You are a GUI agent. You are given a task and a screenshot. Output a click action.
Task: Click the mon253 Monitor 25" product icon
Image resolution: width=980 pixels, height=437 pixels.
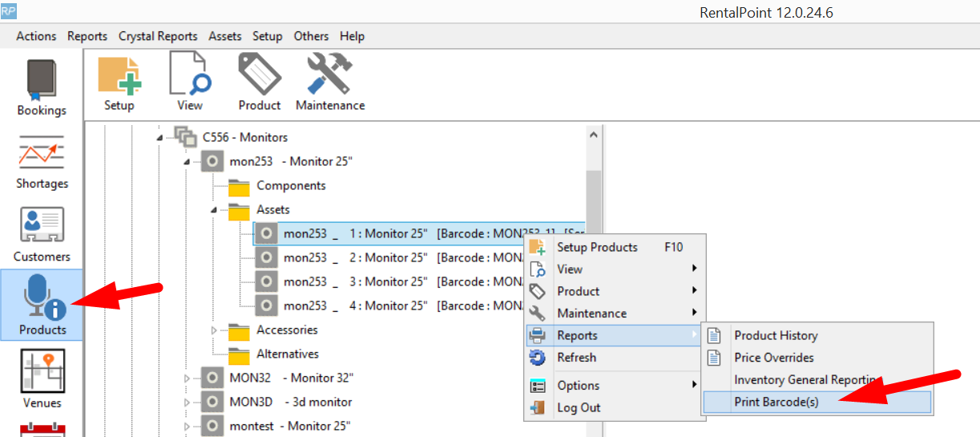click(212, 161)
